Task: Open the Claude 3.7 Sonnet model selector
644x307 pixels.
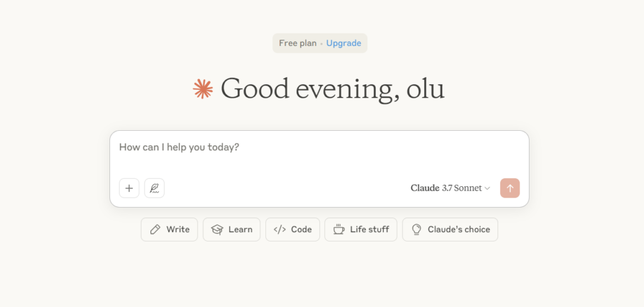Action: [x=450, y=188]
